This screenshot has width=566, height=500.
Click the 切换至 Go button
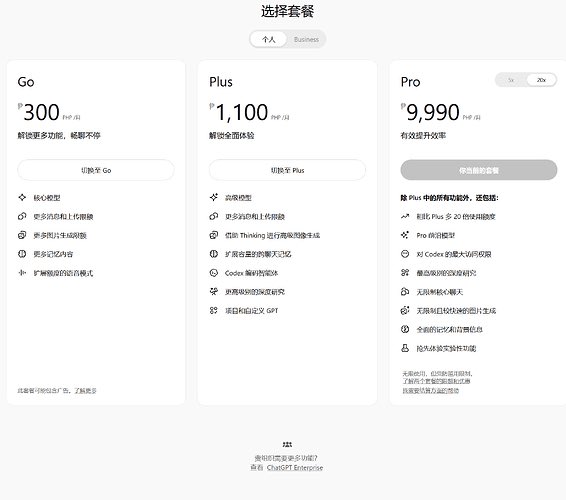pos(96,170)
